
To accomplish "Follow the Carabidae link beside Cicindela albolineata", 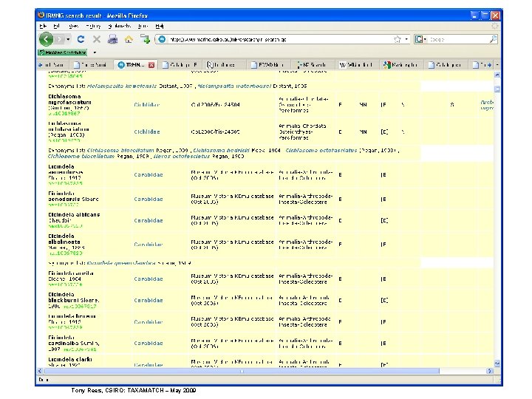I will tap(149, 244).
